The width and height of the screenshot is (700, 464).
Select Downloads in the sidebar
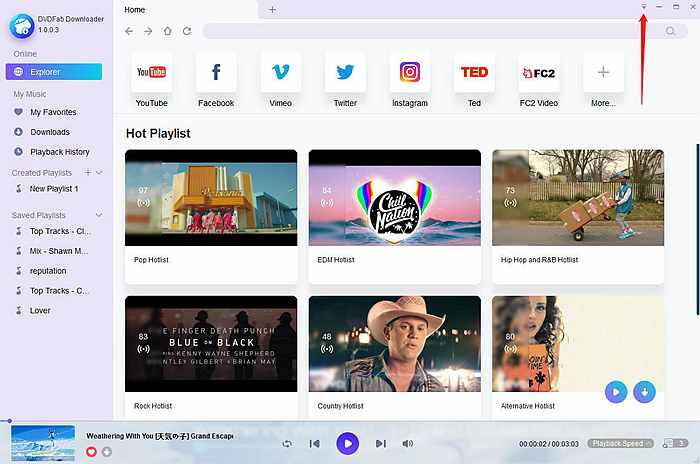pyautogui.click(x=49, y=132)
